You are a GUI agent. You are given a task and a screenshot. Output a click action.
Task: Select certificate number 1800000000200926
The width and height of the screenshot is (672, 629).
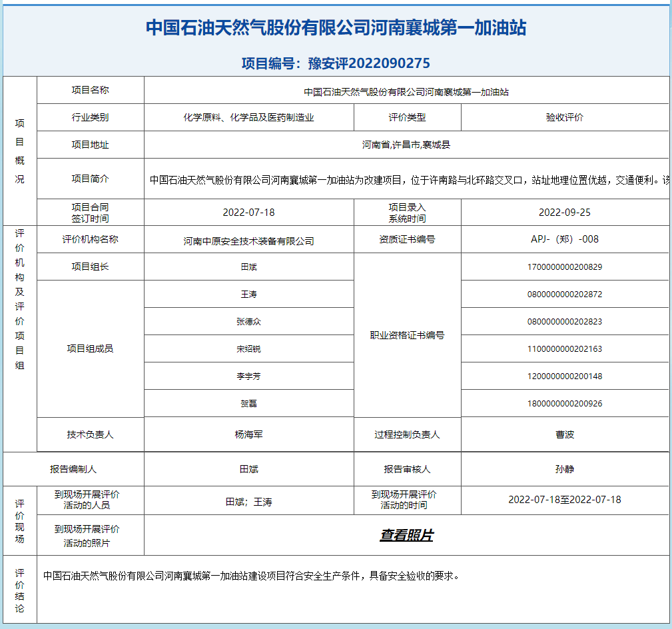tap(564, 404)
